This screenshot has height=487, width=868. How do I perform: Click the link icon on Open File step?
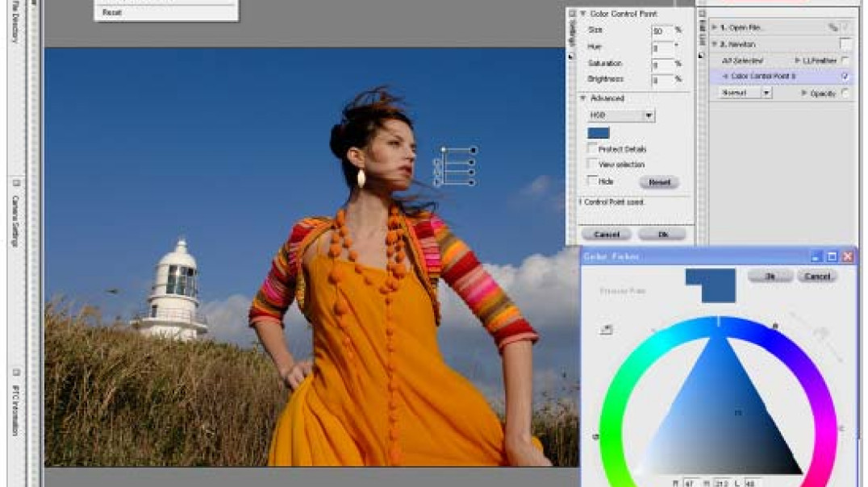[x=833, y=27]
